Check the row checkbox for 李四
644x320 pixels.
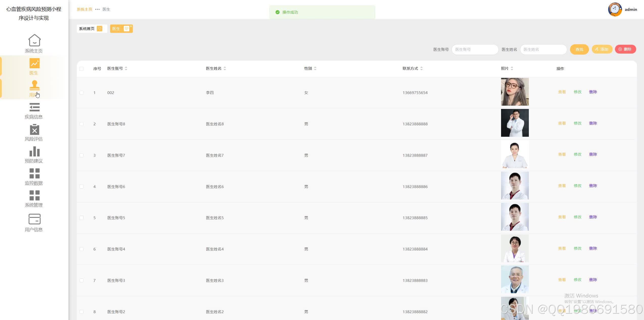click(81, 93)
